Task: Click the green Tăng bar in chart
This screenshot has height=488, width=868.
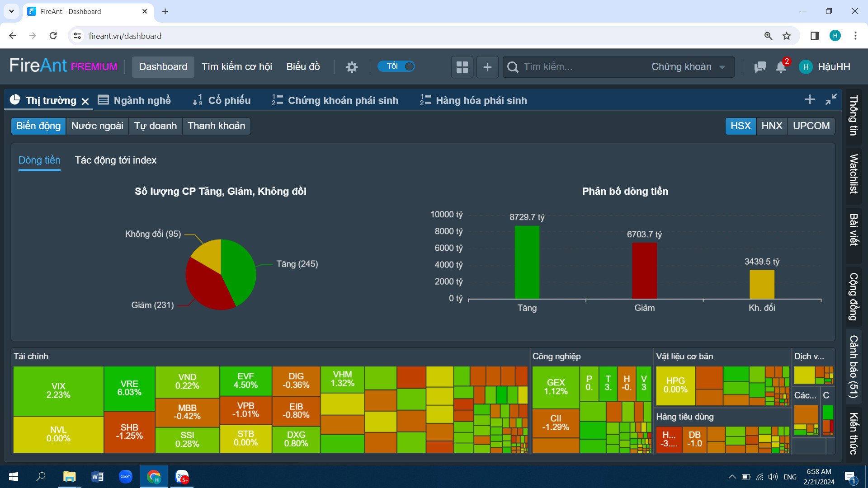Action: click(527, 262)
